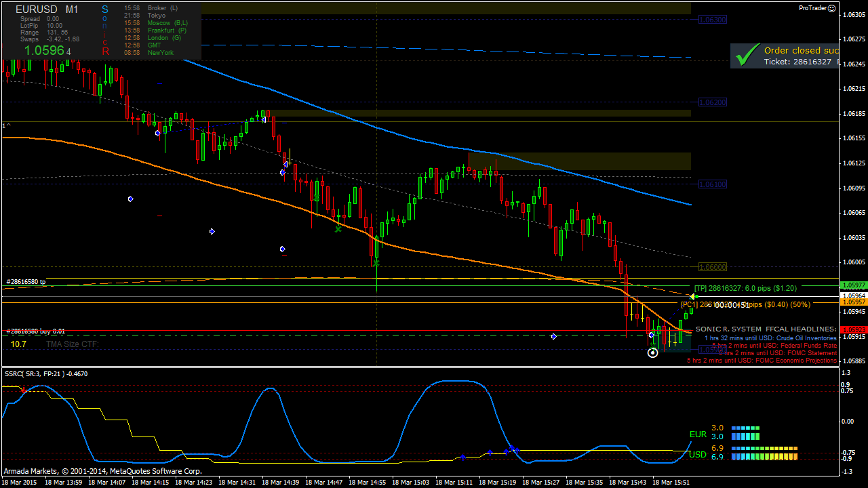
Task: Click the SONIC R. SYSTEM FFCAL HEADLINES heading
Action: (x=766, y=329)
